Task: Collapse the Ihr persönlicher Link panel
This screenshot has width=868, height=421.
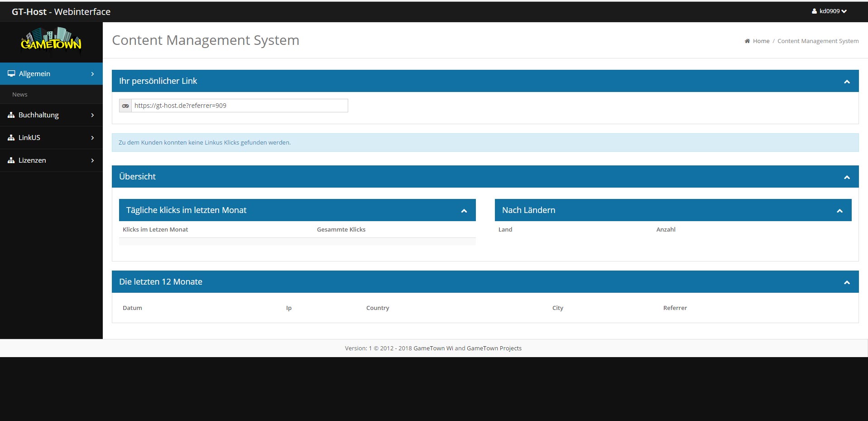Action: [847, 82]
